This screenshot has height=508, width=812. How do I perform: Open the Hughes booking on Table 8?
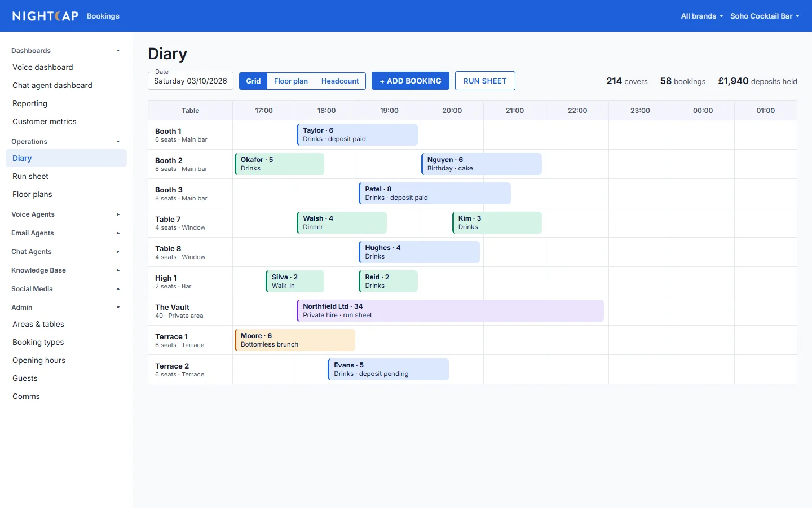tap(419, 252)
